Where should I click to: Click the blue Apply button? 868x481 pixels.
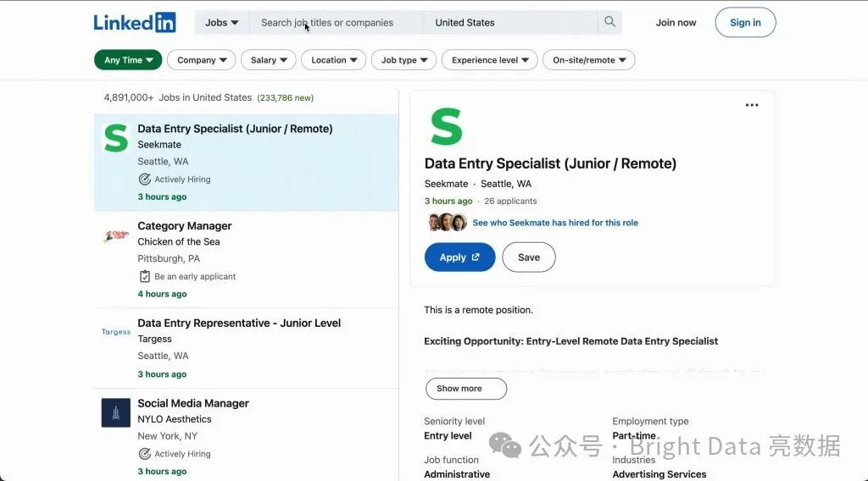click(x=459, y=257)
